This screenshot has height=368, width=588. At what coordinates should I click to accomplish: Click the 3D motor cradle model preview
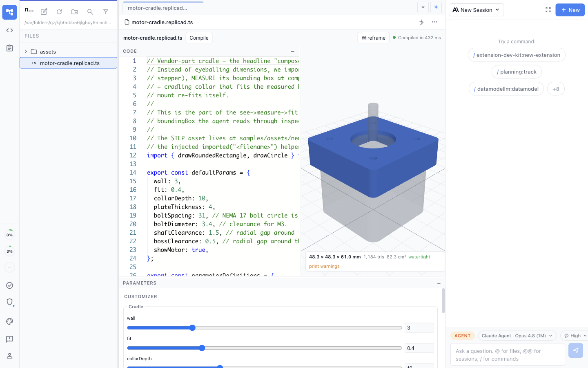click(373, 172)
